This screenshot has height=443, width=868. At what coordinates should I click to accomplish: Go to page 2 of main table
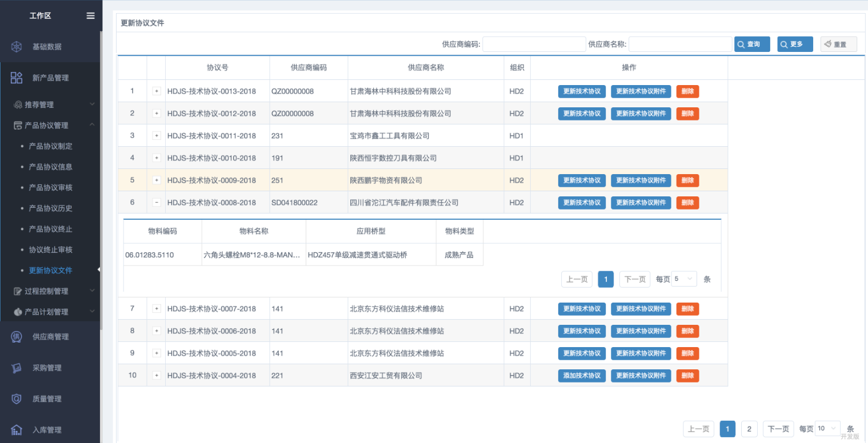click(749, 429)
